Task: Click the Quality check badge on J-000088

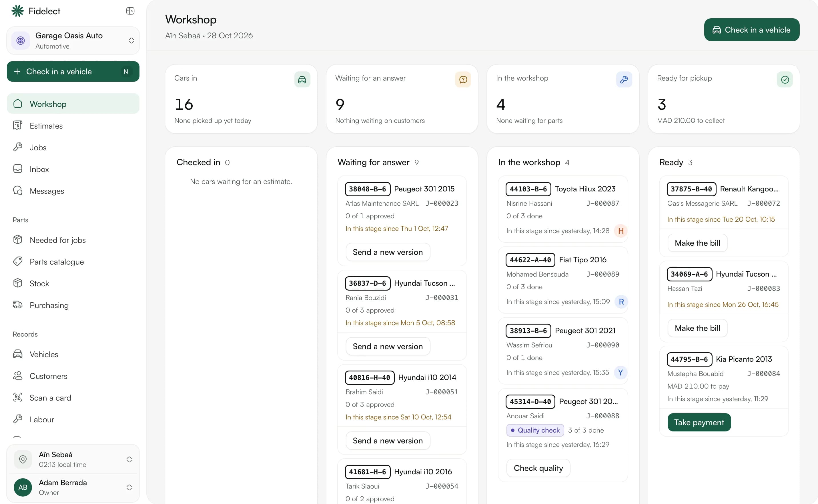Action: [x=535, y=430]
